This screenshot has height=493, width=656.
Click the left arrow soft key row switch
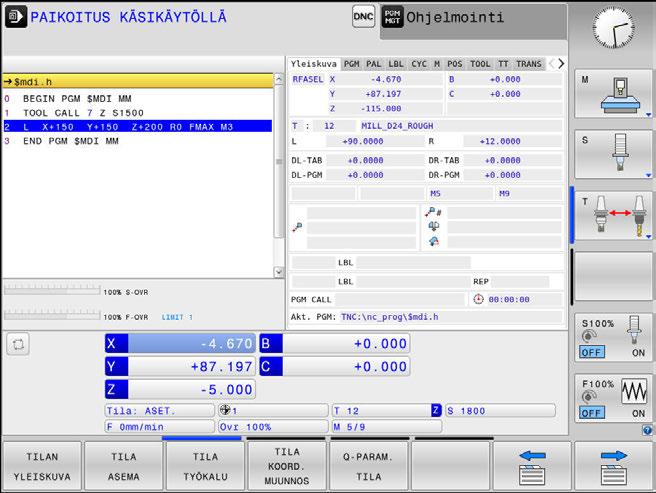click(x=532, y=466)
